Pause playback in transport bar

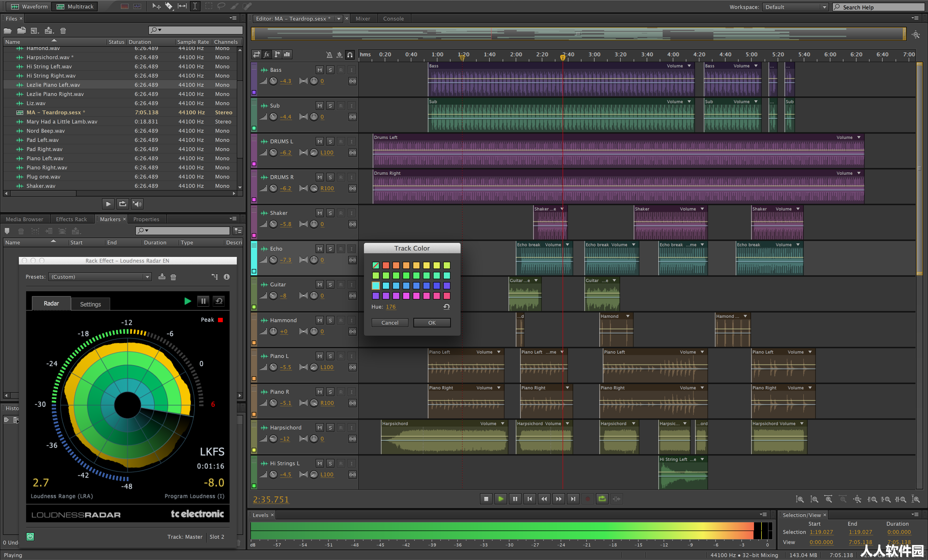point(515,499)
